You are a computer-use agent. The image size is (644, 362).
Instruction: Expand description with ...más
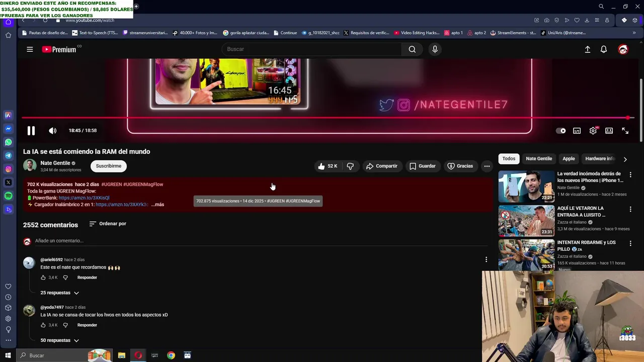[157, 205]
